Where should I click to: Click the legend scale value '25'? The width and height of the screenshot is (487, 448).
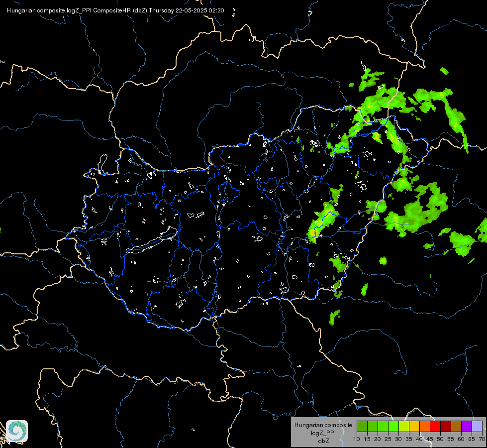(x=388, y=439)
